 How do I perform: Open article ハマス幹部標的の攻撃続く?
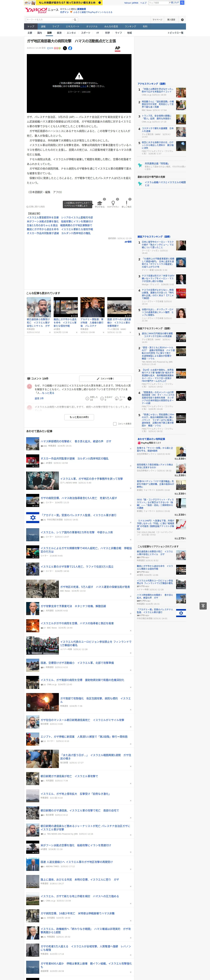click(76, 441)
